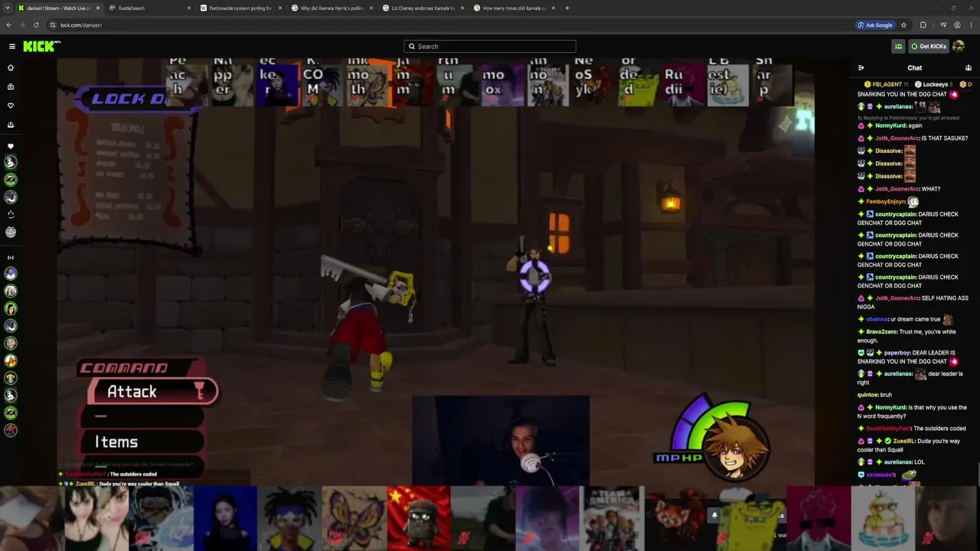Open Lockeeys leaderboard entry

pyautogui.click(x=935, y=84)
